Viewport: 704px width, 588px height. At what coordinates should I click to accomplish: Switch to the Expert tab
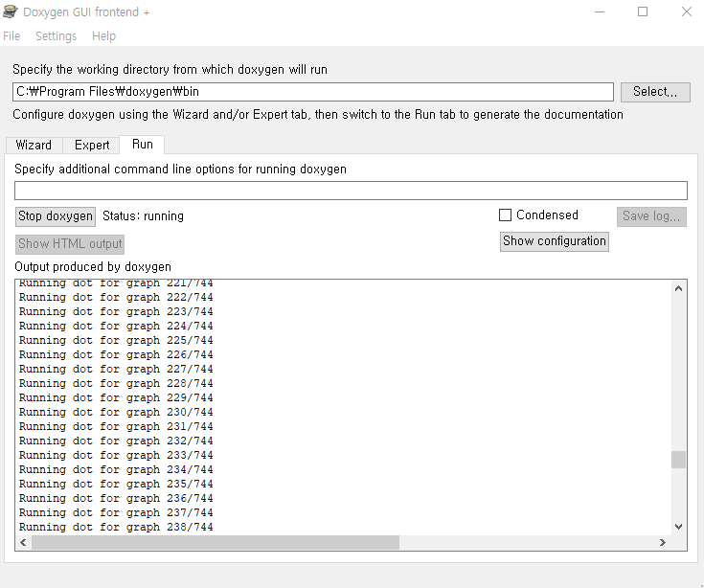92,145
